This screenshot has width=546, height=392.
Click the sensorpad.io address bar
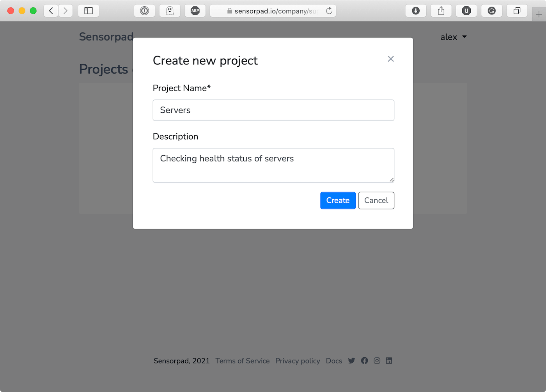point(273,11)
